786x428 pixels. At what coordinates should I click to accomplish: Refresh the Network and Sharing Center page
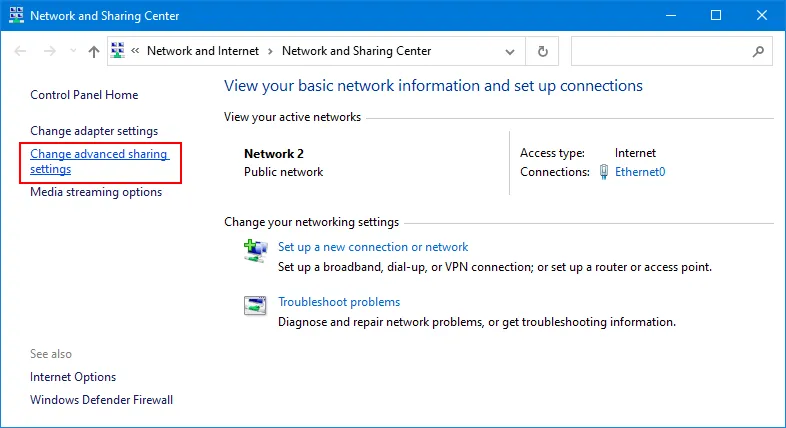pyautogui.click(x=543, y=51)
